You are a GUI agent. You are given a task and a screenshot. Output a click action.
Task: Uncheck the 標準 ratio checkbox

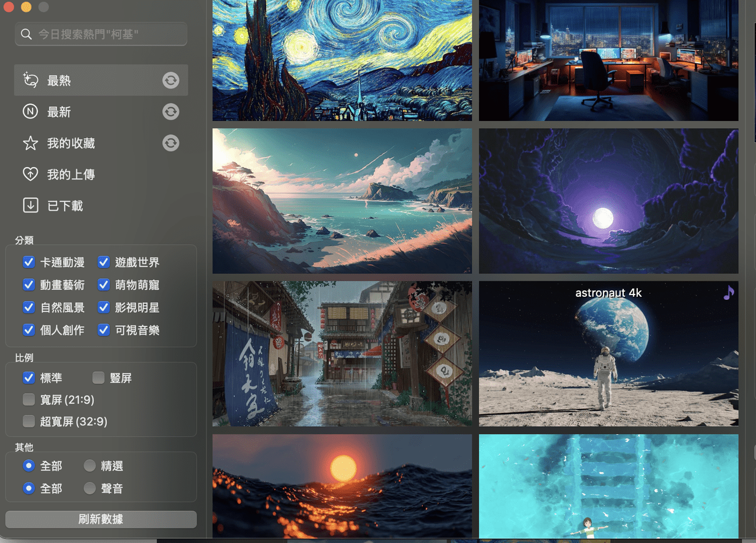tap(28, 378)
